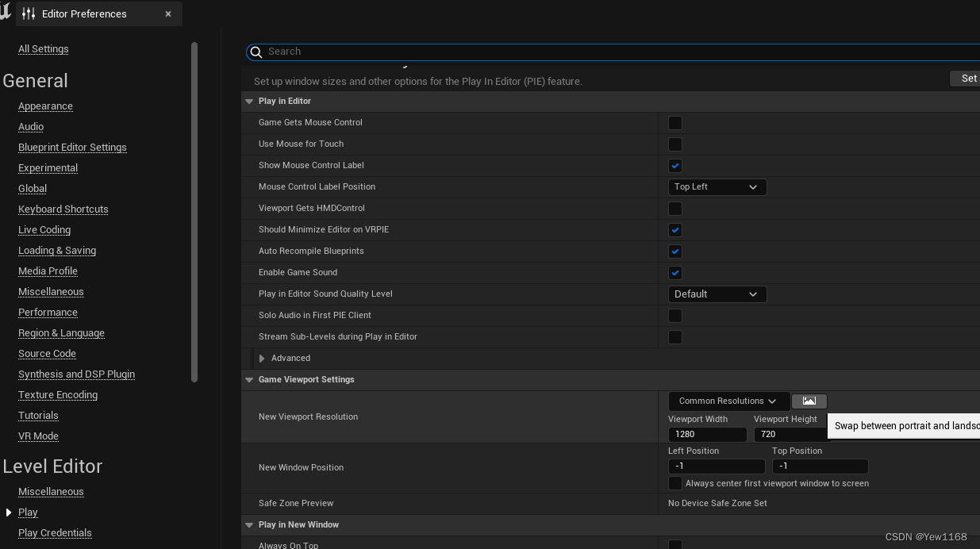
Task: Toggle Viewport Gets HMDControl checkbox
Action: coord(675,209)
